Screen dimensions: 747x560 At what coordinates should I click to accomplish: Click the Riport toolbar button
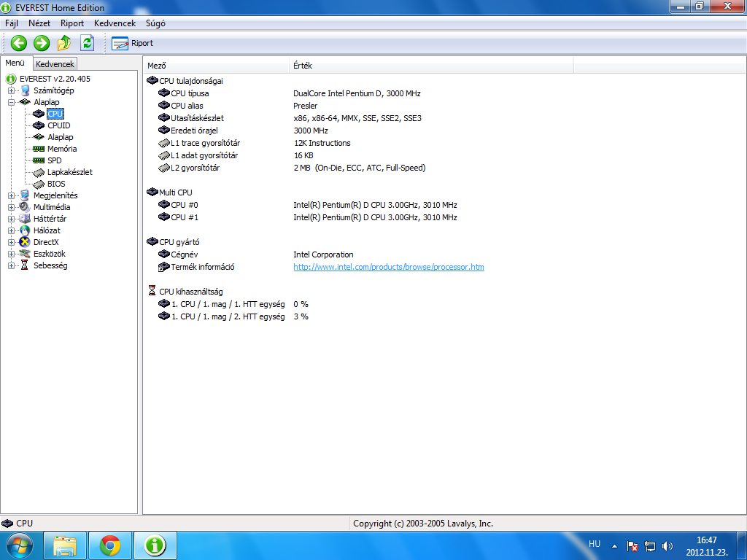(133, 43)
